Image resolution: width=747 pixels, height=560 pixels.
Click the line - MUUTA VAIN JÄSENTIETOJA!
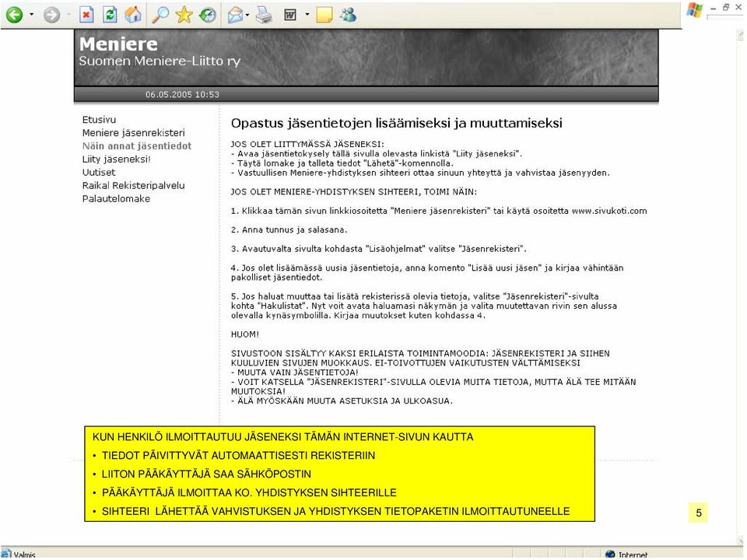coord(294,373)
